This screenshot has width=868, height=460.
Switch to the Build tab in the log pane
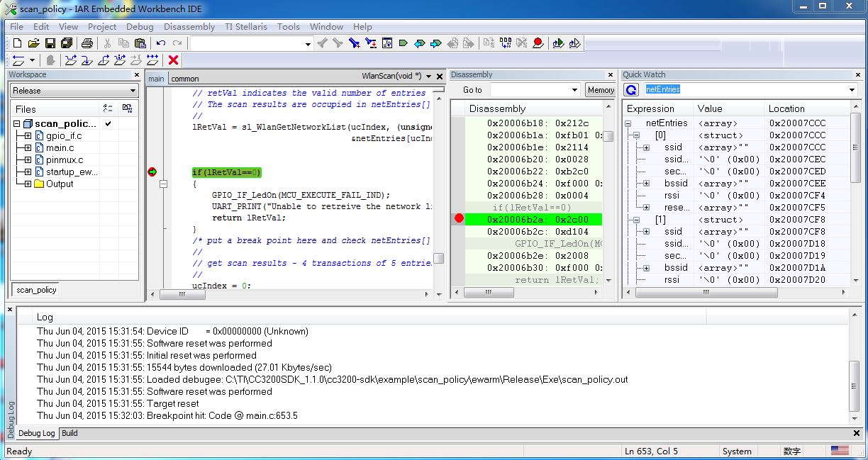click(x=69, y=433)
